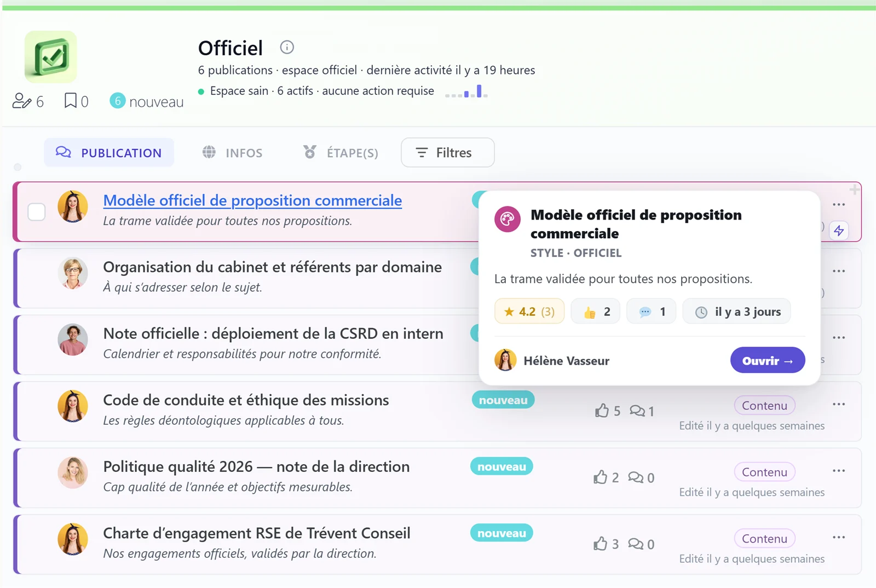
Task: Click the 6 nouveau badge
Action: pyautogui.click(x=146, y=101)
